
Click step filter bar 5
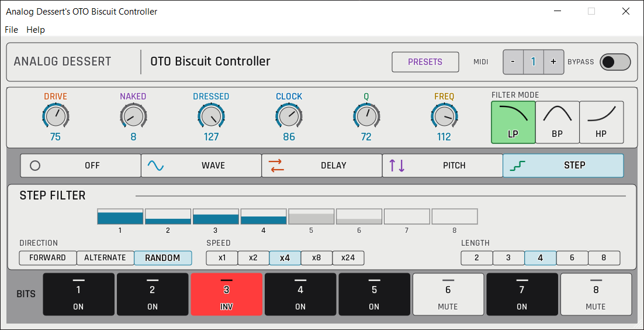(311, 216)
